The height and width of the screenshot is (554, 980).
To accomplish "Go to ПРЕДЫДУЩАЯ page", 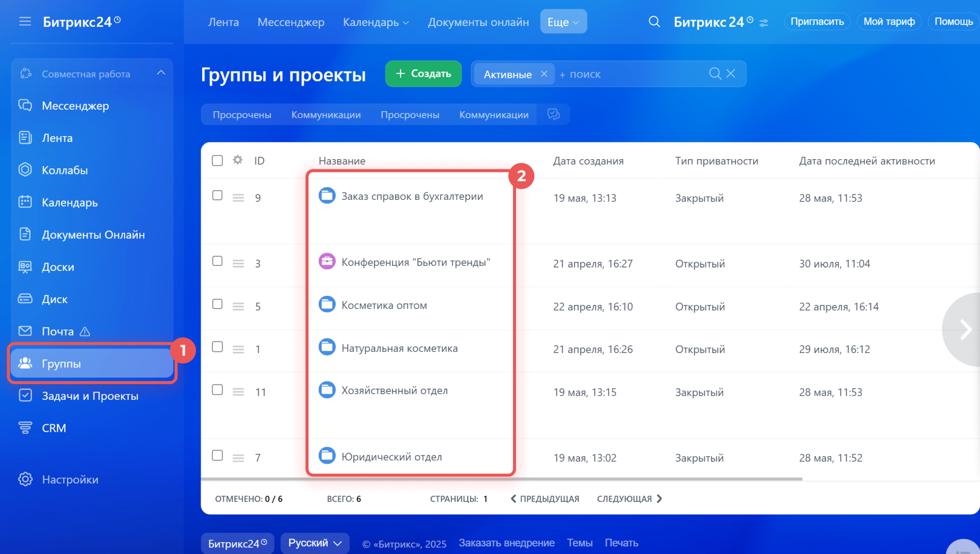I will 545,498.
